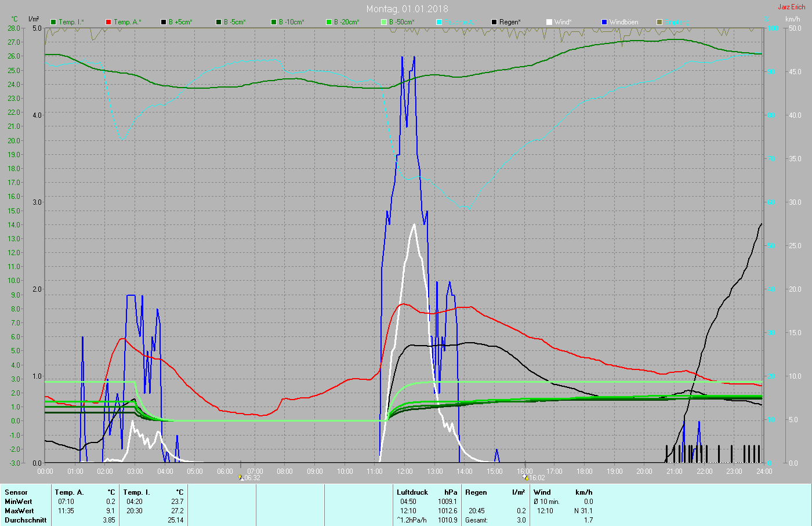Toggle the B +5cm series legend entry
This screenshot has width=812, height=526.
[180, 22]
